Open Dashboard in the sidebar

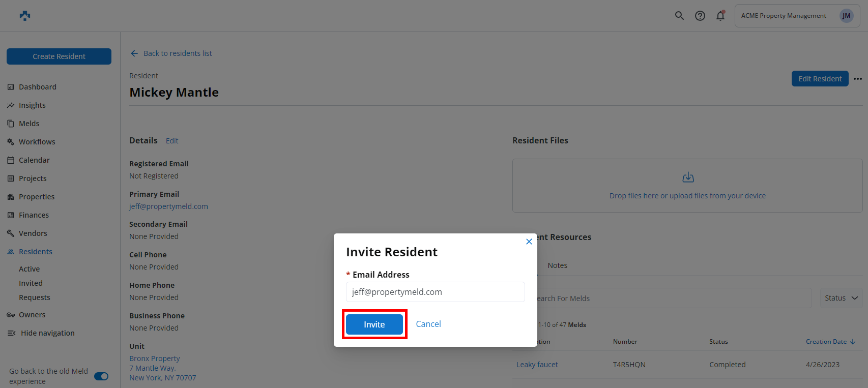coord(38,87)
